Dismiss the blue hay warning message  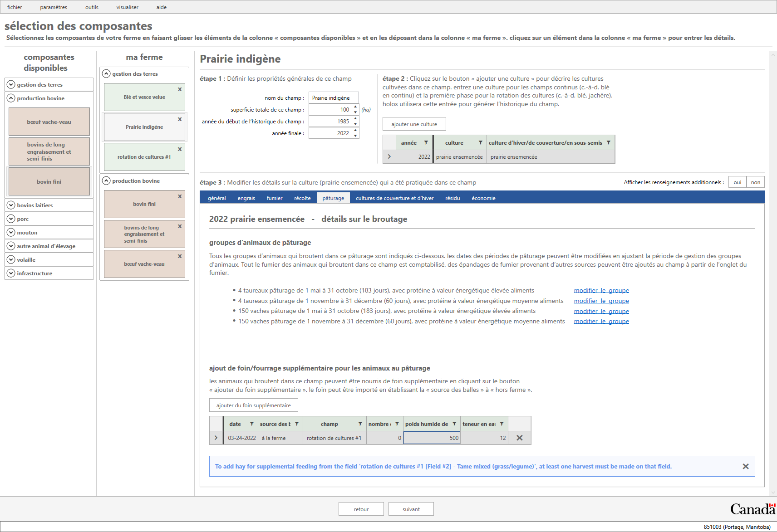746,466
